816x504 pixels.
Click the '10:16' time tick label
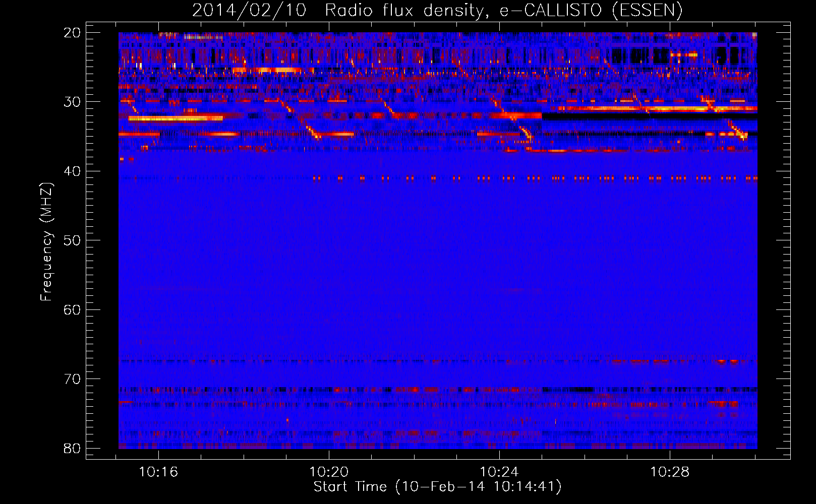[158, 472]
